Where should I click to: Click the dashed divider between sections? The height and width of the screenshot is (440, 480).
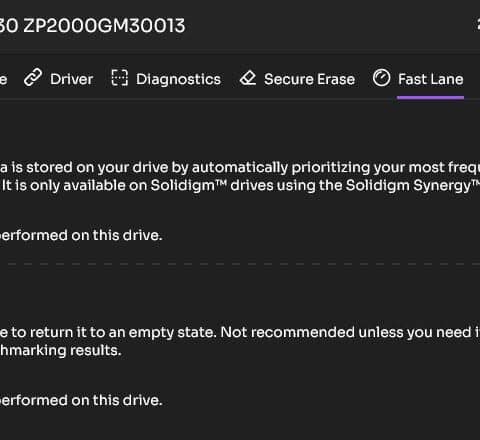pyautogui.click(x=243, y=264)
